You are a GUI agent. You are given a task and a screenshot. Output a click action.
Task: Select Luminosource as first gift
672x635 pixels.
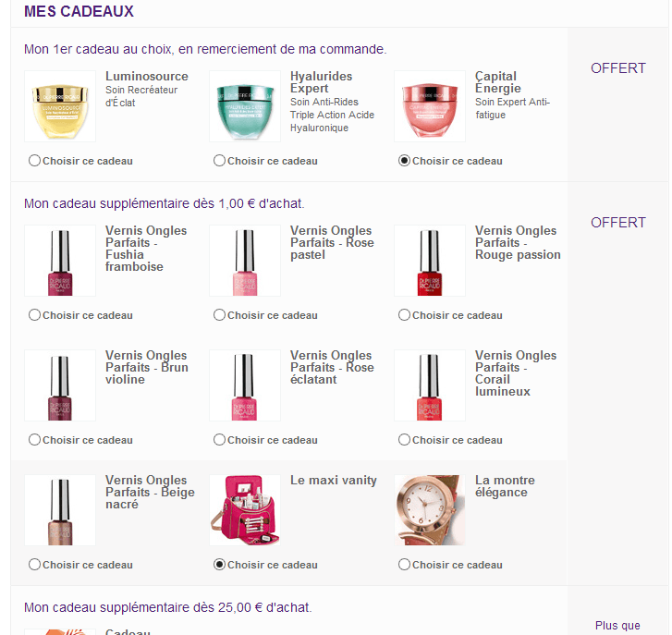pyautogui.click(x=35, y=161)
